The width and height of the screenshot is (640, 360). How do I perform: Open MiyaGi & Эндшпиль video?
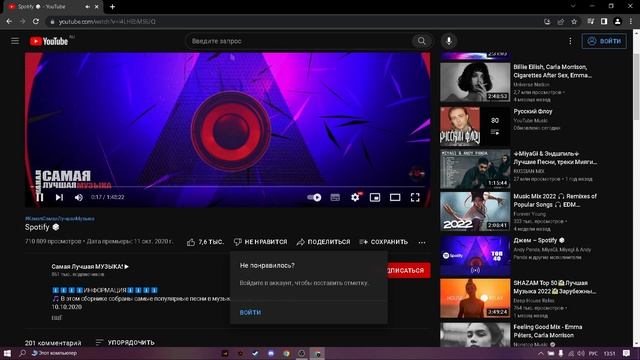point(475,169)
